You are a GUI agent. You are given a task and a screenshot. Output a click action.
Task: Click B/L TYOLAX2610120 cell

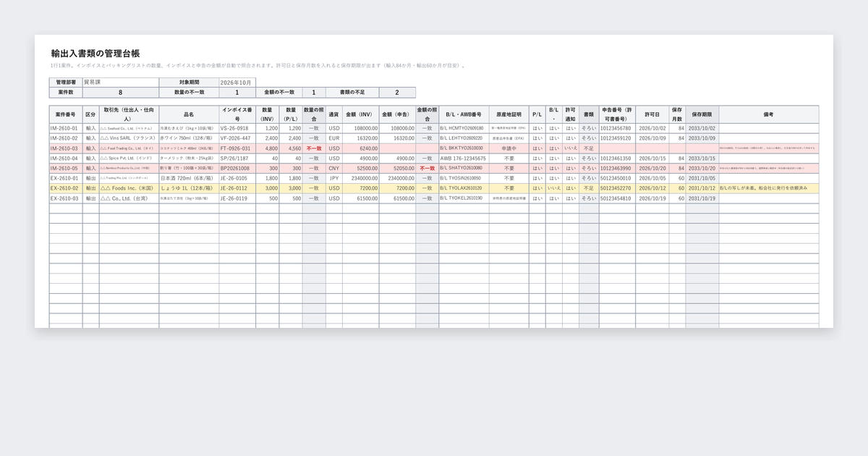click(x=464, y=188)
